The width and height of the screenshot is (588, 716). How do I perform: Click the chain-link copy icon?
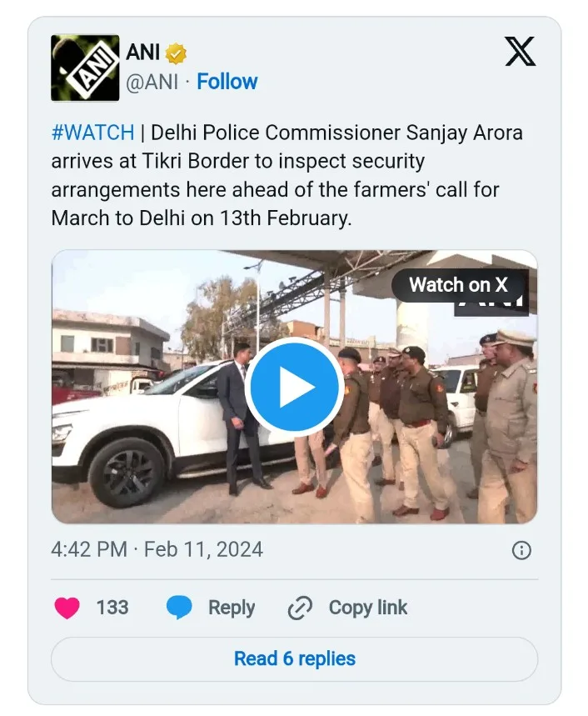299,608
